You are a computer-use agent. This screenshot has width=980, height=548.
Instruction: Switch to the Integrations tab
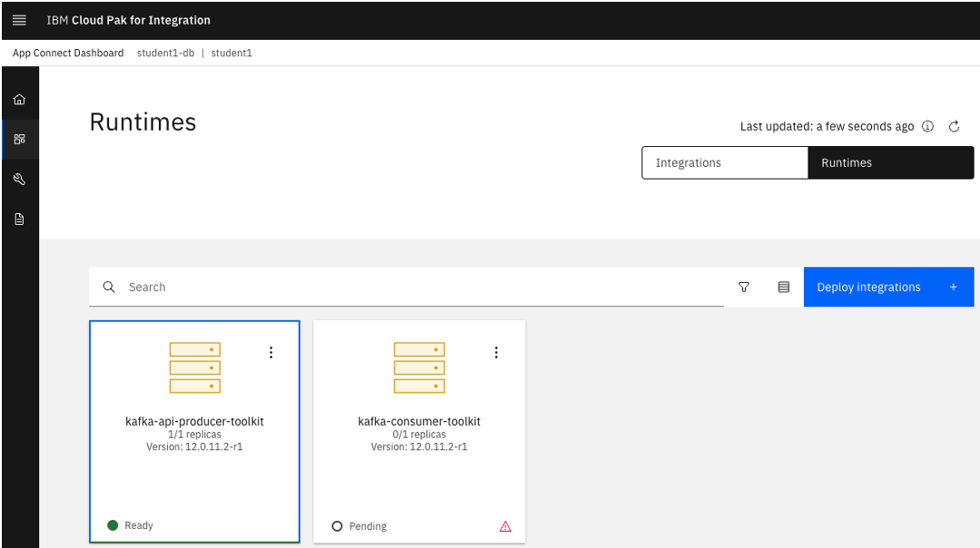pos(724,163)
